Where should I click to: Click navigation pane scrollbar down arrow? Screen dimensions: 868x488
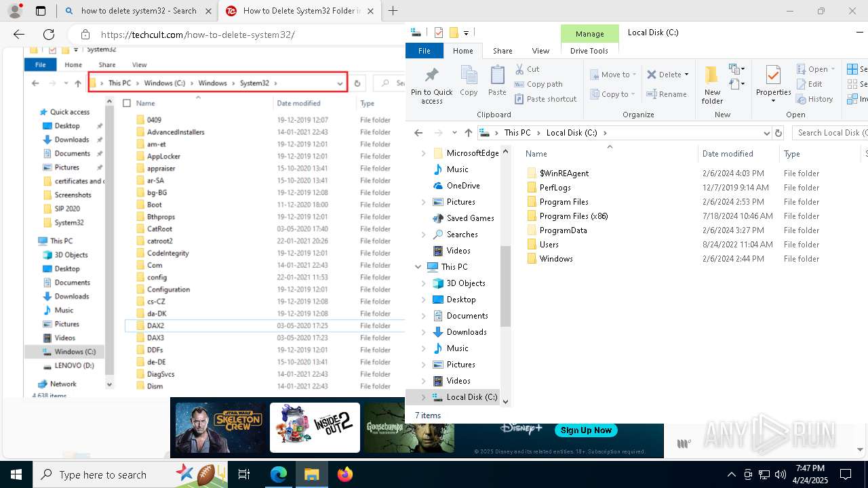point(505,401)
